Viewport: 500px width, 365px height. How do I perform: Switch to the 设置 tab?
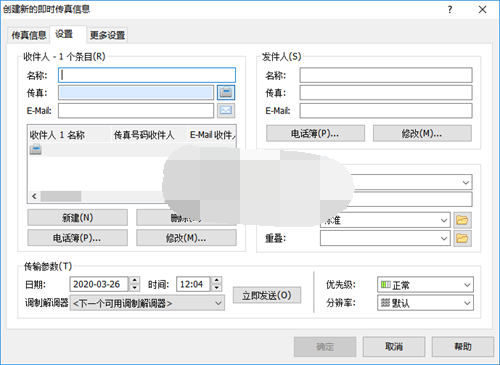coord(68,34)
